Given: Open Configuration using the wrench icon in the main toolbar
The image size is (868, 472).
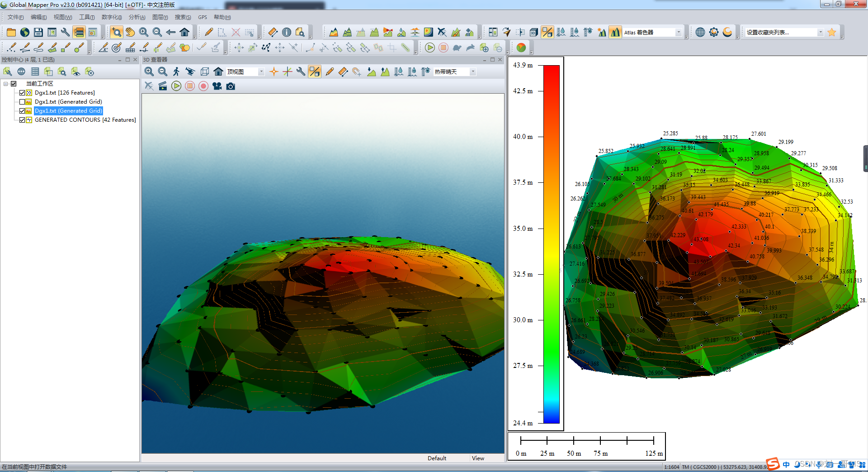Looking at the screenshot, I should click(x=66, y=32).
